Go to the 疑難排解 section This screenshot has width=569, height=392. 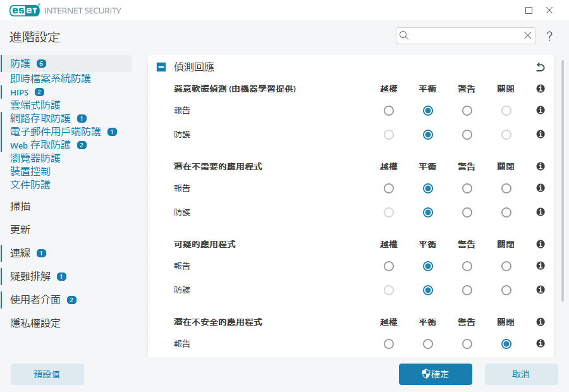(x=30, y=276)
